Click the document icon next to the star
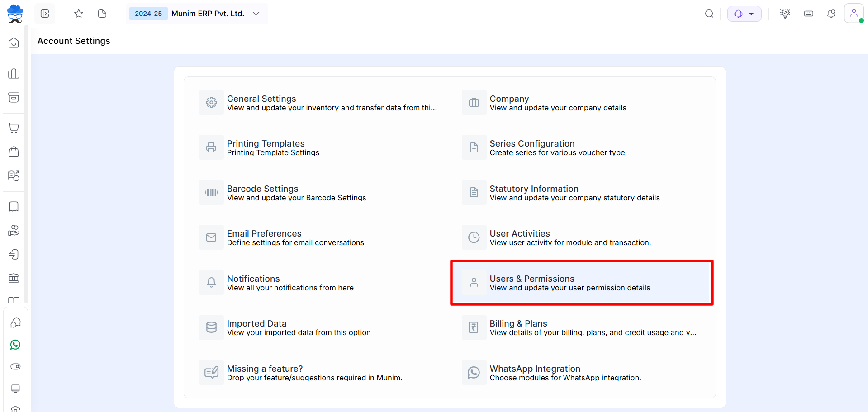Viewport: 868px width, 412px height. click(102, 14)
